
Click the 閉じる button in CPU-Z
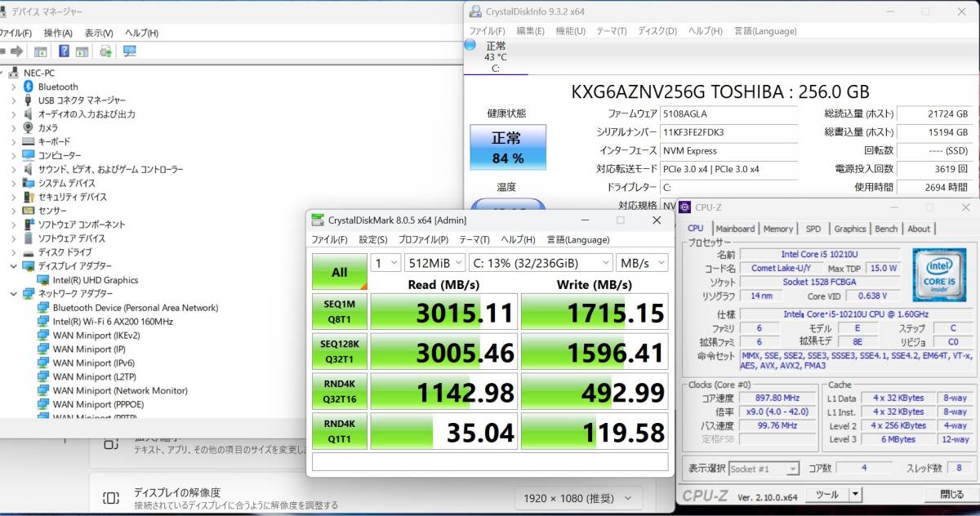pos(951,495)
